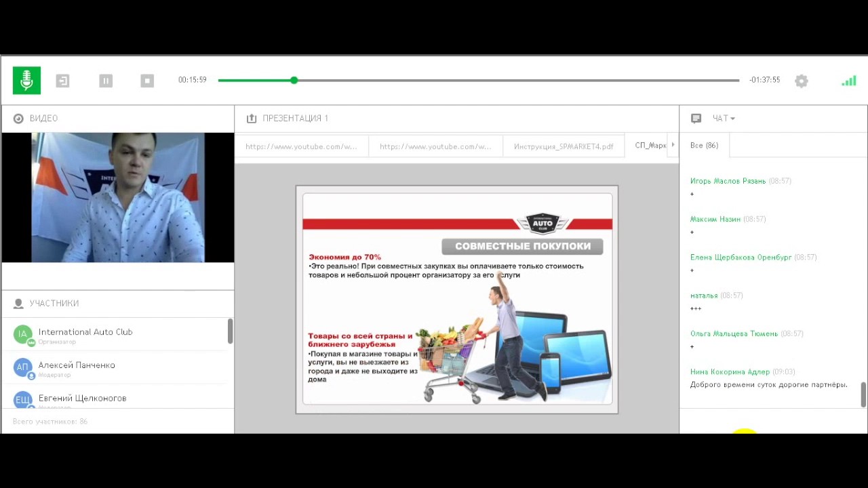Image resolution: width=868 pixels, height=488 pixels.
Task: Switch to the first youtube.com tab
Action: (x=301, y=146)
